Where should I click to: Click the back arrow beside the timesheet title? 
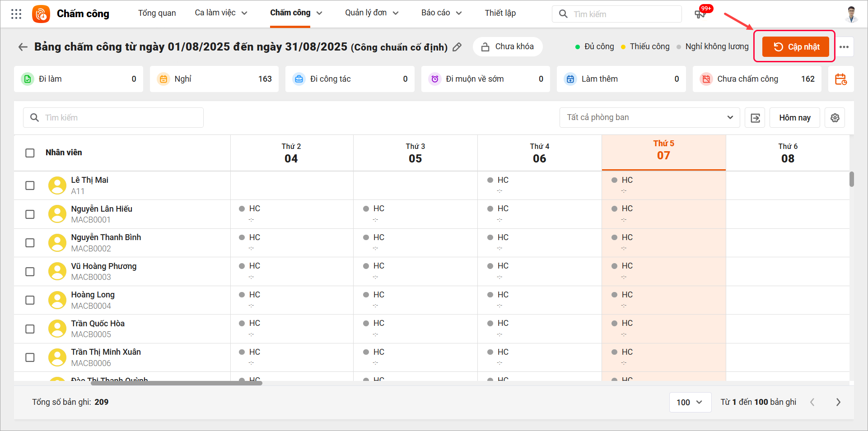click(x=23, y=47)
